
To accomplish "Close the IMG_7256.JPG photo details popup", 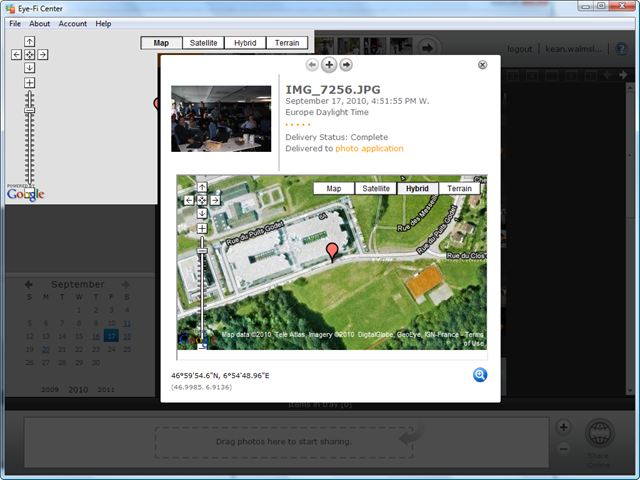I will click(x=483, y=65).
